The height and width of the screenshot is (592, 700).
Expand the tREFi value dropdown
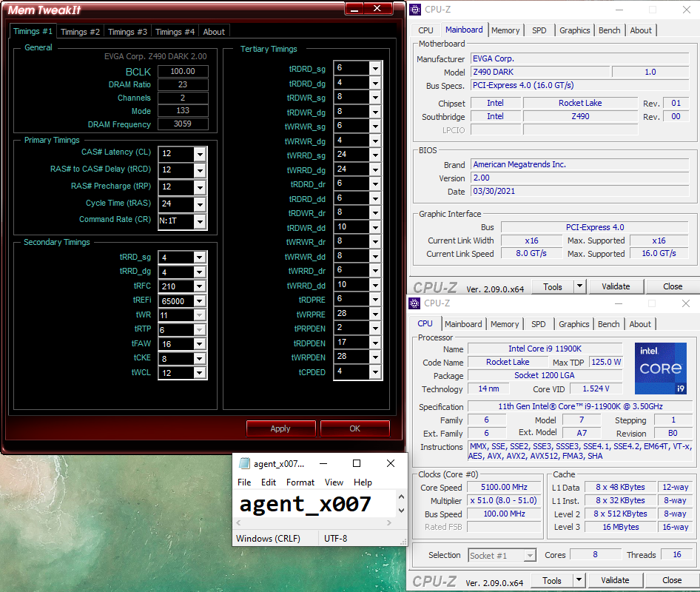pyautogui.click(x=200, y=301)
